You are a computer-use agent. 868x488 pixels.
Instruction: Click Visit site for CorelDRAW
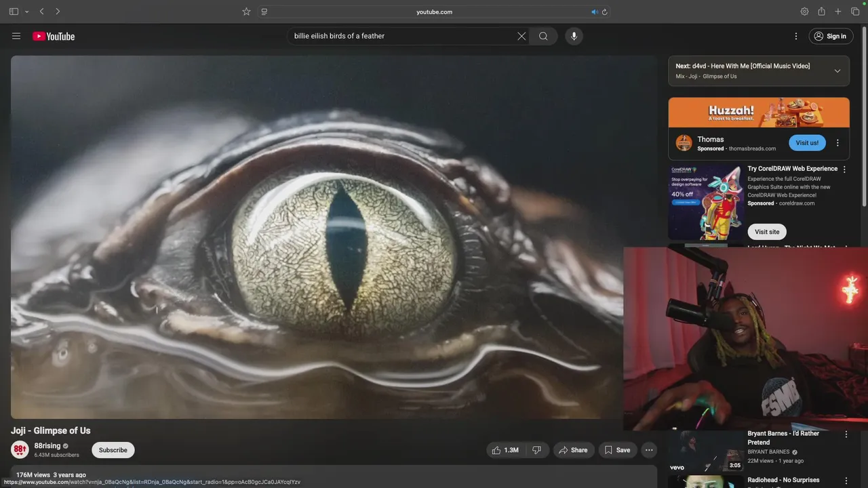[767, 232]
